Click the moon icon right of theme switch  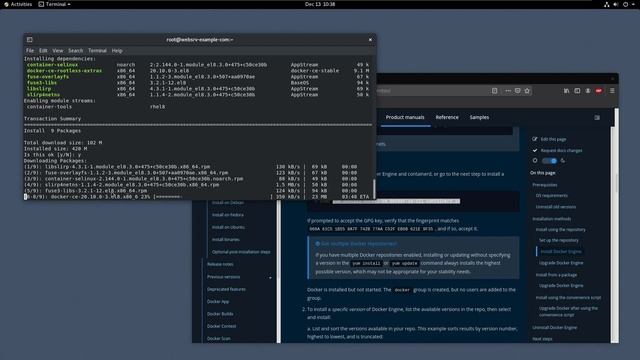562,161
